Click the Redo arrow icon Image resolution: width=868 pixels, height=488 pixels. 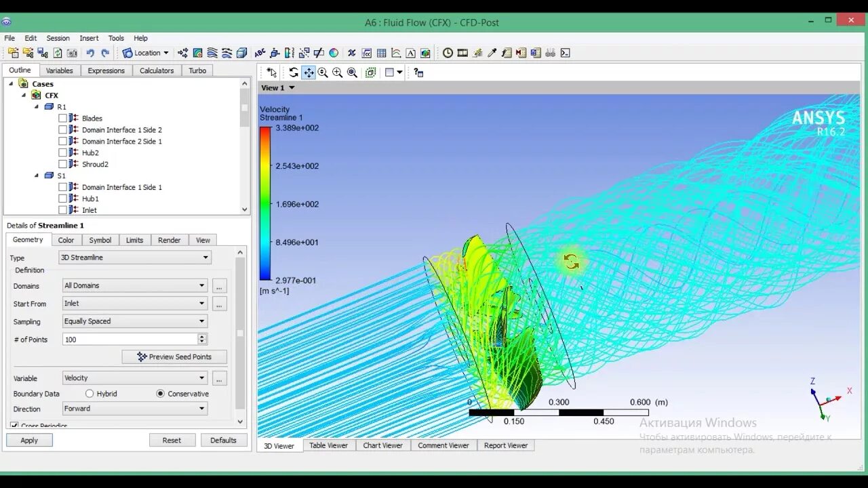pos(106,53)
